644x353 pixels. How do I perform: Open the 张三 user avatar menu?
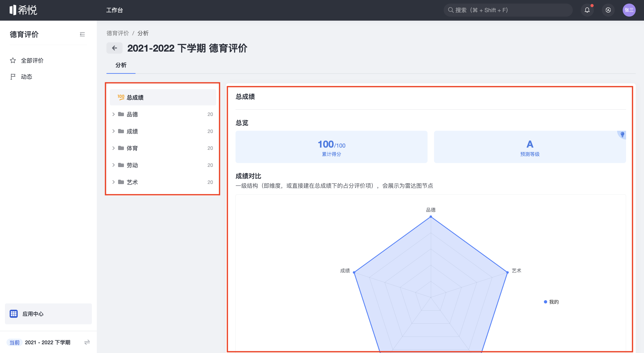(x=629, y=10)
